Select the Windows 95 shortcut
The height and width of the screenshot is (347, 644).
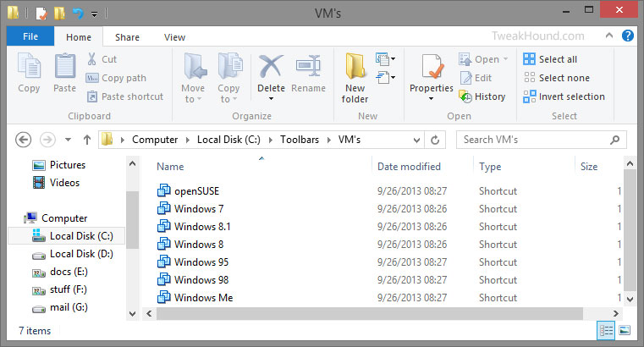click(193, 262)
